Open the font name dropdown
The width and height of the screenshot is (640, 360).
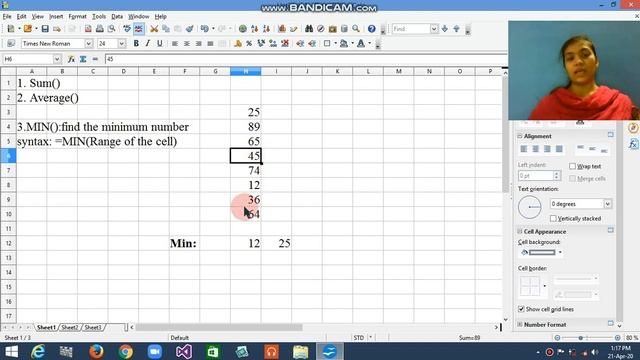coord(89,43)
